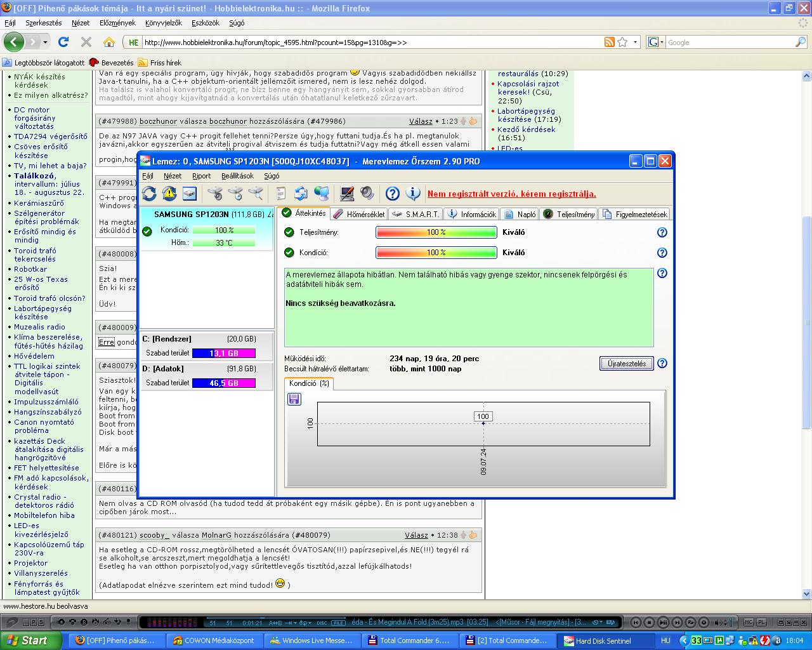The height and width of the screenshot is (650, 812).
Task: Click the tray icon showing 33 temperature
Action: [697, 640]
